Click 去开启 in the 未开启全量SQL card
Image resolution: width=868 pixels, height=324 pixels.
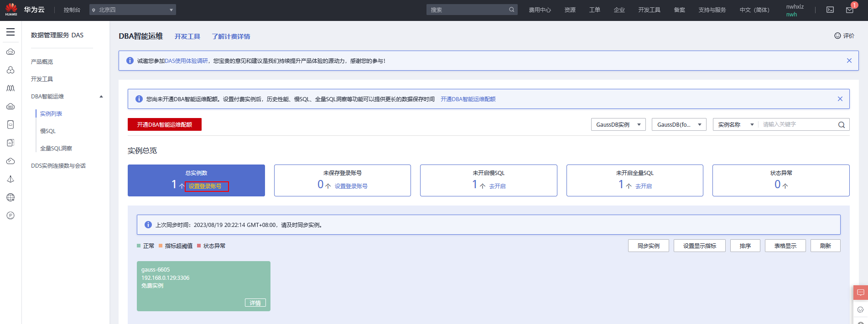point(644,186)
